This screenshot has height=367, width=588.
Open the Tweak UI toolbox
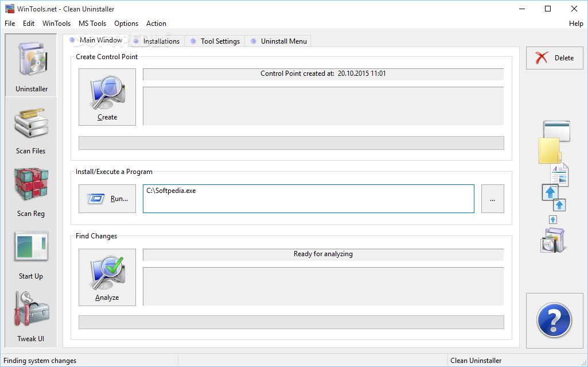(31, 318)
